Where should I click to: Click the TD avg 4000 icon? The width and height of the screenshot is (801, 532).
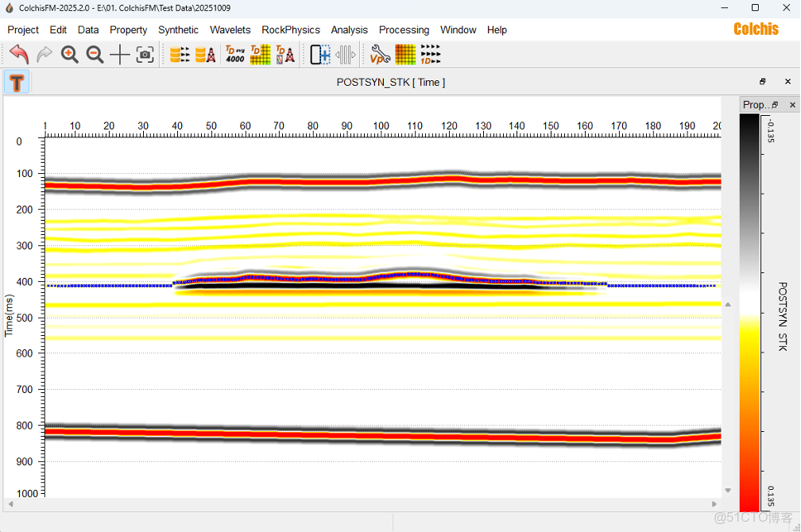[x=235, y=55]
